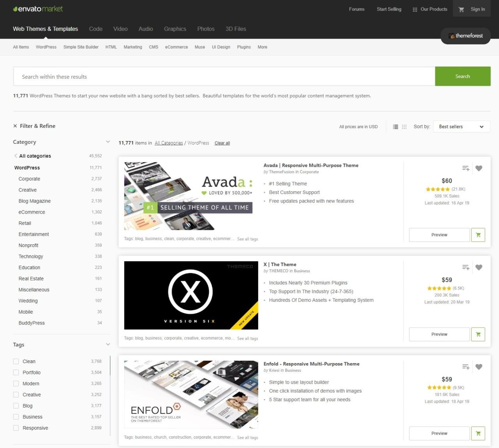Check the Portfolio tag checkbox
The height and width of the screenshot is (448, 499).
click(16, 372)
